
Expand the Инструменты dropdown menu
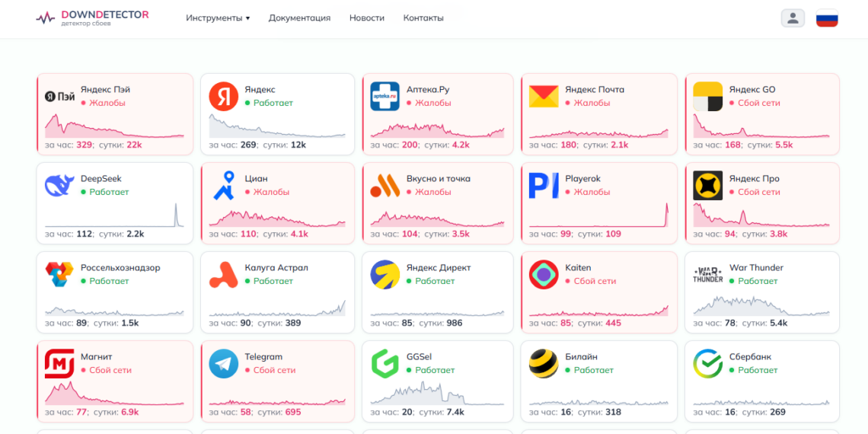(x=218, y=18)
